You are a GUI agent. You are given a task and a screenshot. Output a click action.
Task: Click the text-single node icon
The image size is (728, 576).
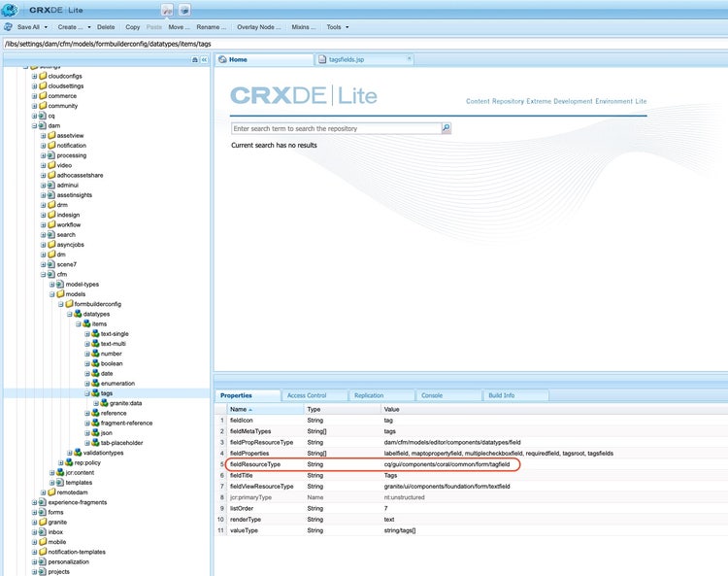coord(95,333)
